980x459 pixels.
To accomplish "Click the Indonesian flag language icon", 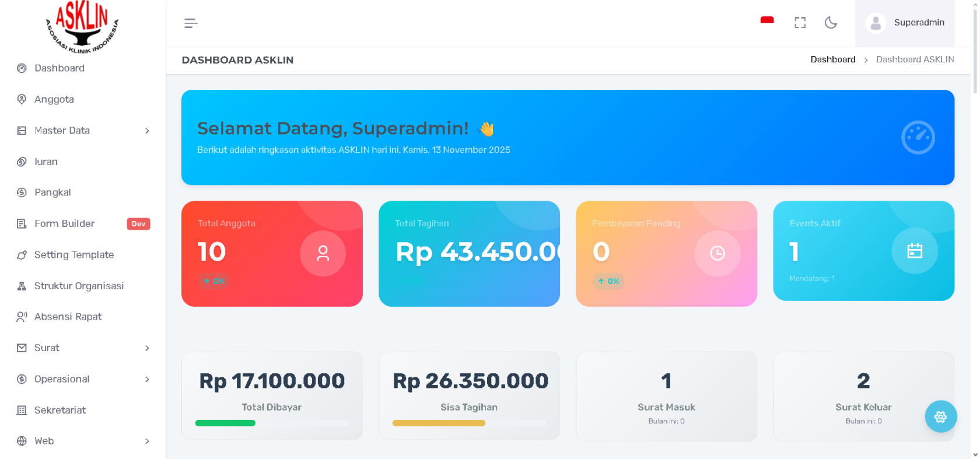I will click(767, 20).
